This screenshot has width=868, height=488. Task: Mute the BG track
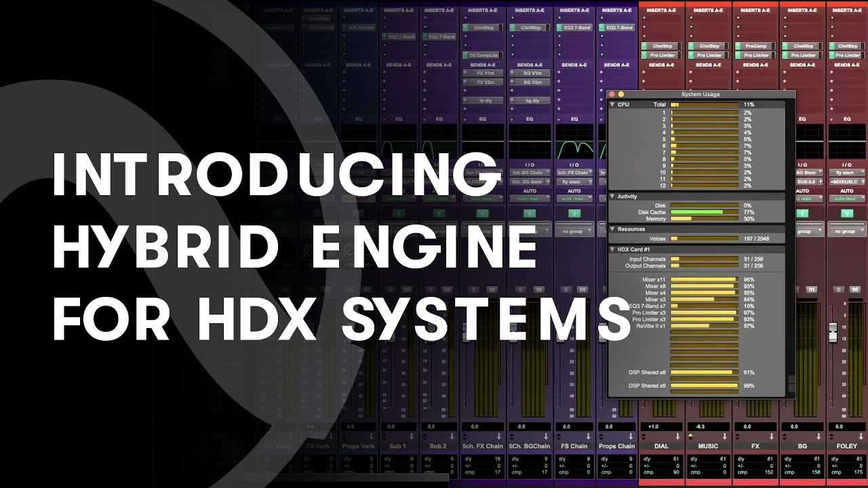[x=812, y=290]
